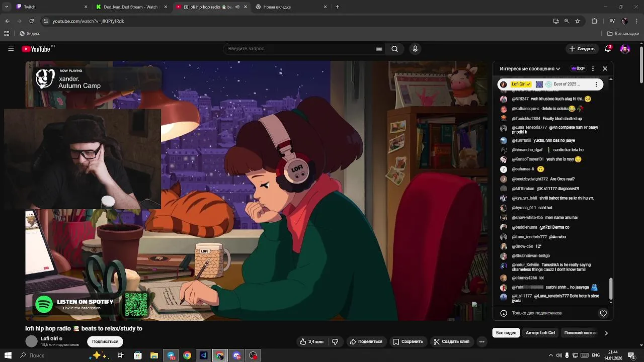Mute the lofi hip hop radio tab

pos(237,7)
